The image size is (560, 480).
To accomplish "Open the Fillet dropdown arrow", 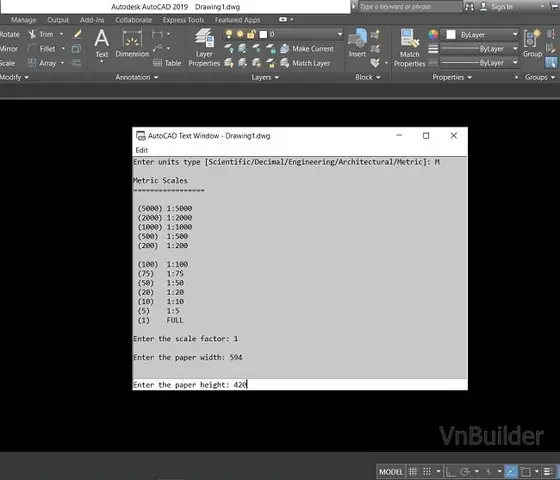I will click(63, 49).
